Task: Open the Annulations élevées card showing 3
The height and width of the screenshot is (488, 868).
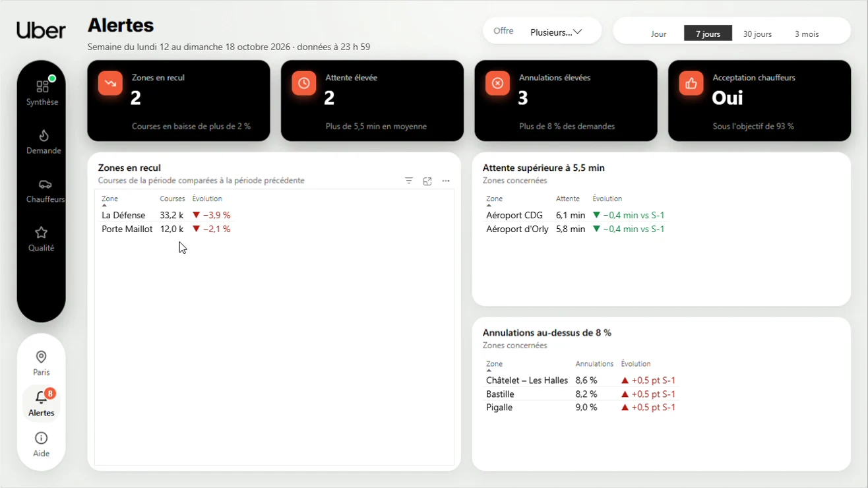Action: 566,101
